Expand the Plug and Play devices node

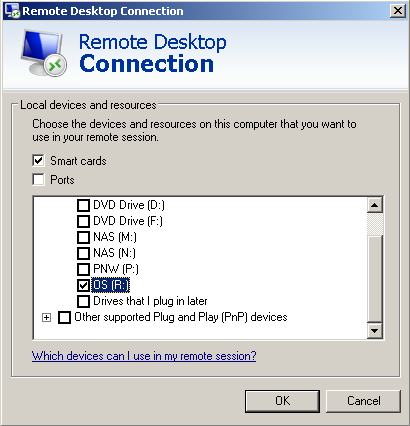pos(47,317)
